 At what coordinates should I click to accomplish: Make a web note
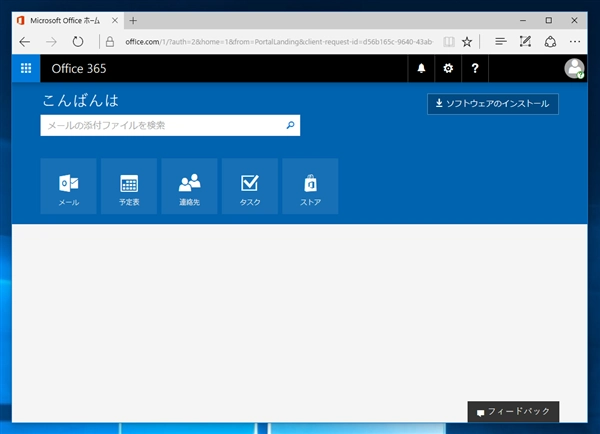click(525, 41)
